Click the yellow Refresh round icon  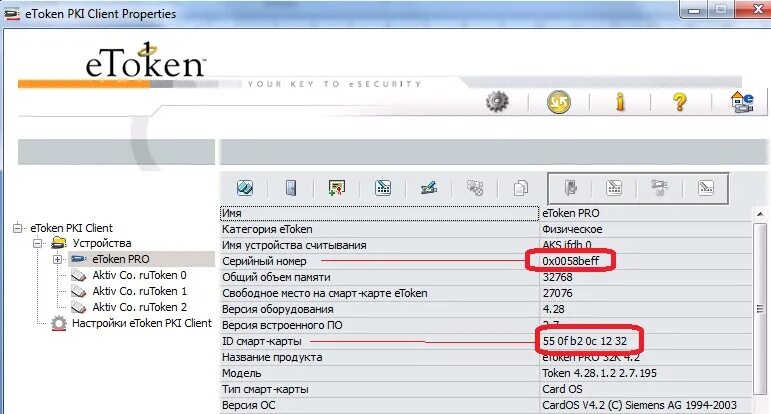[559, 102]
